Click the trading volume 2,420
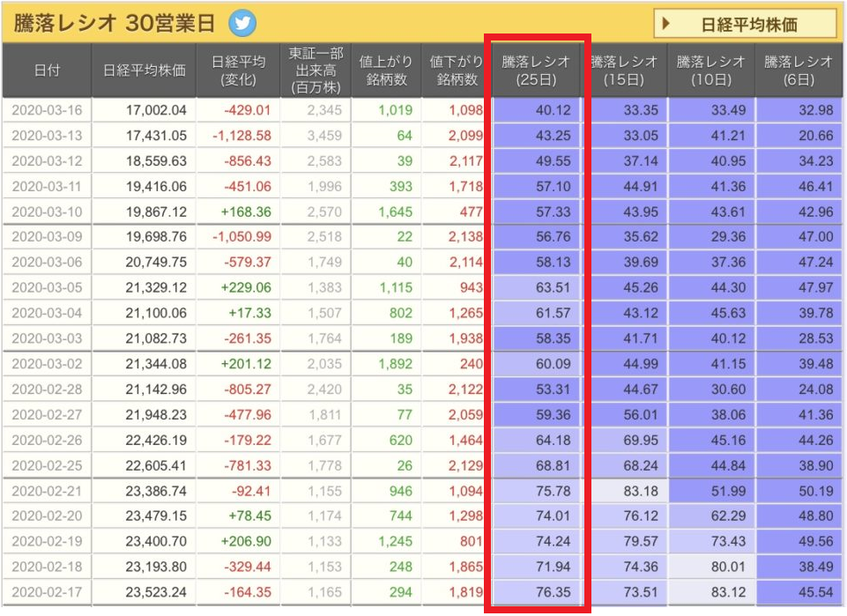 pyautogui.click(x=324, y=390)
